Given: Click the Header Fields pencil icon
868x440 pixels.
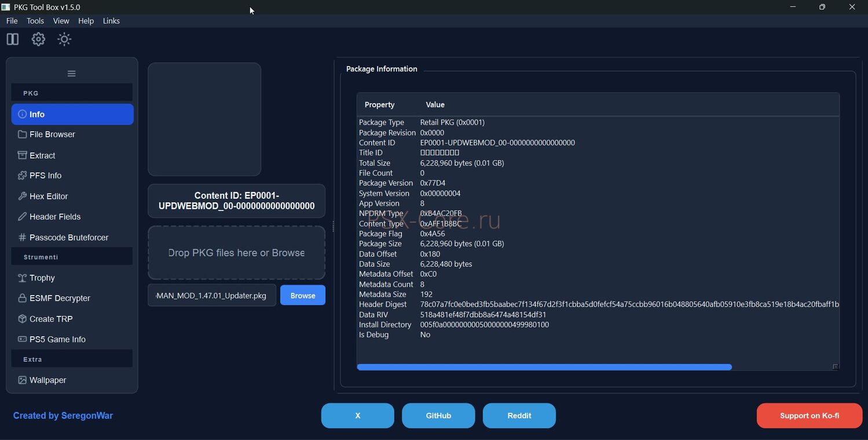Looking at the screenshot, I should coord(22,217).
